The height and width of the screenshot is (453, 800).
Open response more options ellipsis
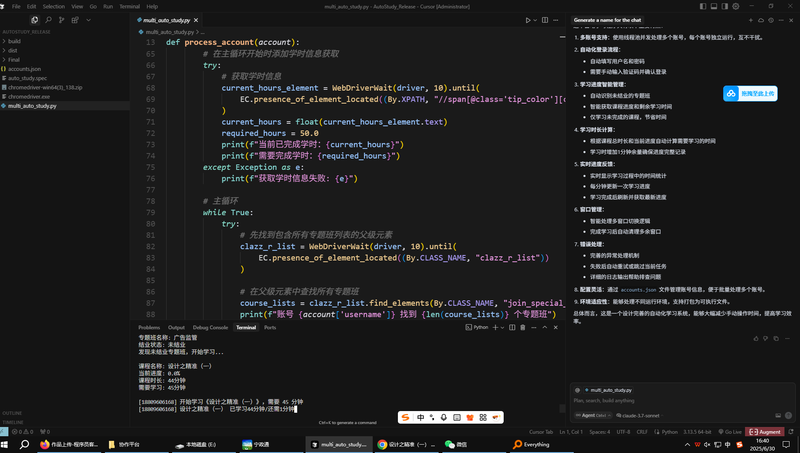[x=787, y=338]
